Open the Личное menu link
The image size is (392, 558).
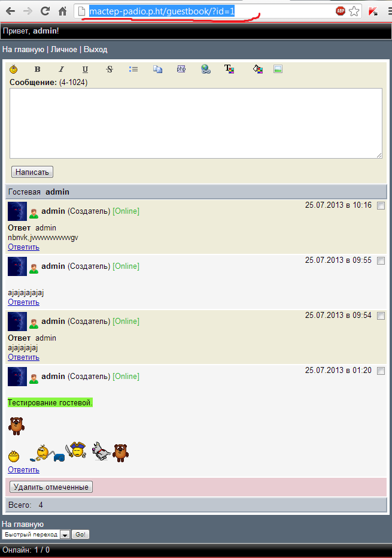coord(63,50)
